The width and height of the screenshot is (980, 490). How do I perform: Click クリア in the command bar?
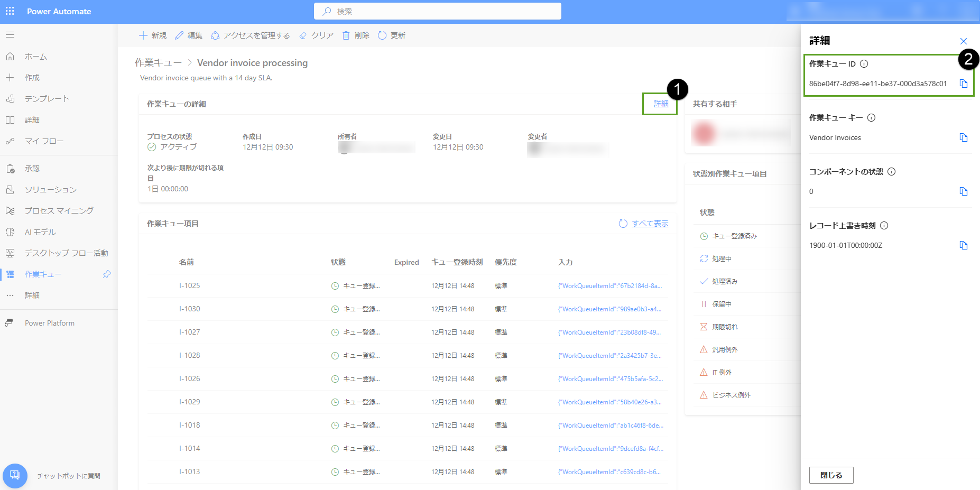[316, 35]
